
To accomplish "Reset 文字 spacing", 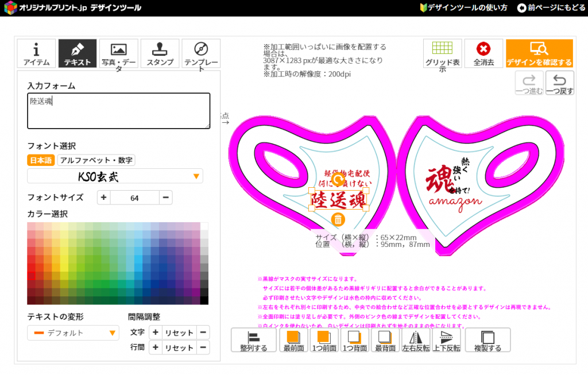I will click(179, 333).
